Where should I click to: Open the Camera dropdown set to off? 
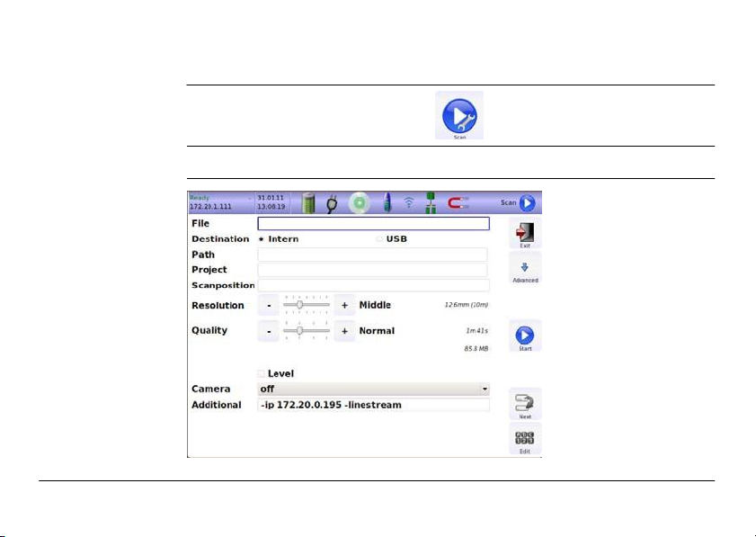coord(373,389)
